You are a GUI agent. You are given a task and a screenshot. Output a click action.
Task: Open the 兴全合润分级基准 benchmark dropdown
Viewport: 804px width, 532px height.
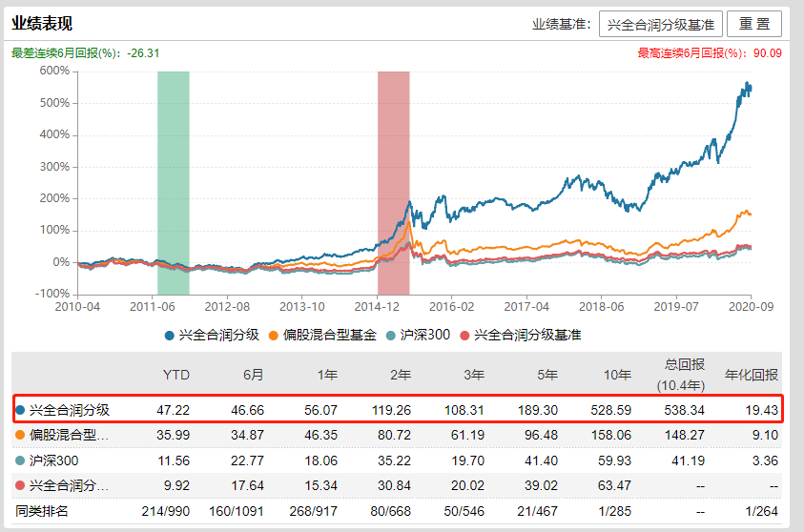[660, 24]
